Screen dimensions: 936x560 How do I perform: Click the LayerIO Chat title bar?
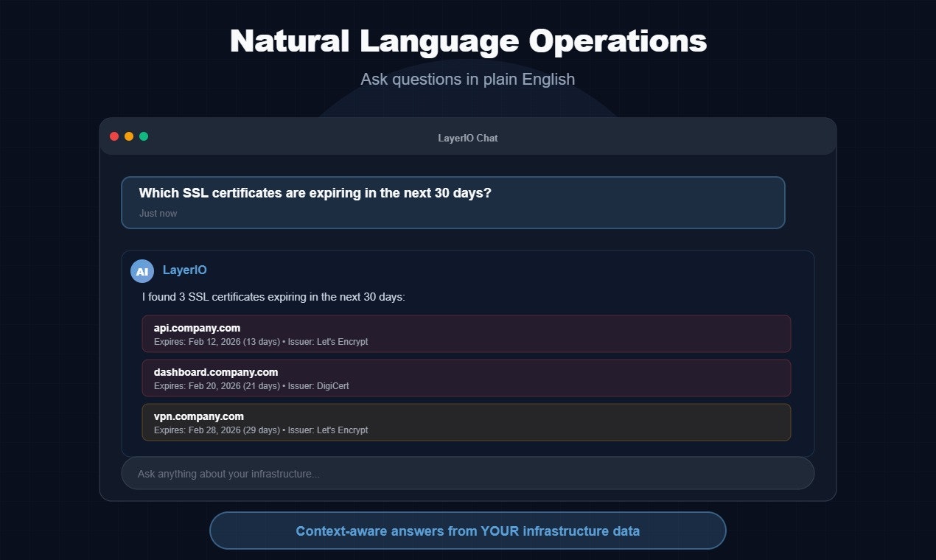(x=468, y=138)
